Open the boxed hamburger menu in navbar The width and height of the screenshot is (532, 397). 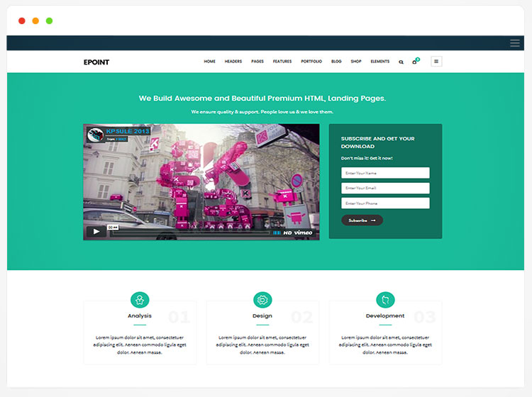pos(436,62)
